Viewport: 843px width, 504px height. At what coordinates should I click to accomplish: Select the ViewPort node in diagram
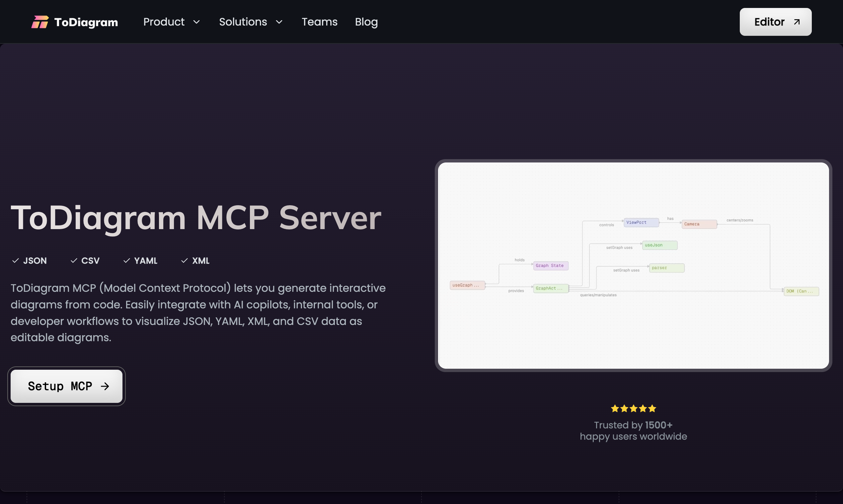642,222
